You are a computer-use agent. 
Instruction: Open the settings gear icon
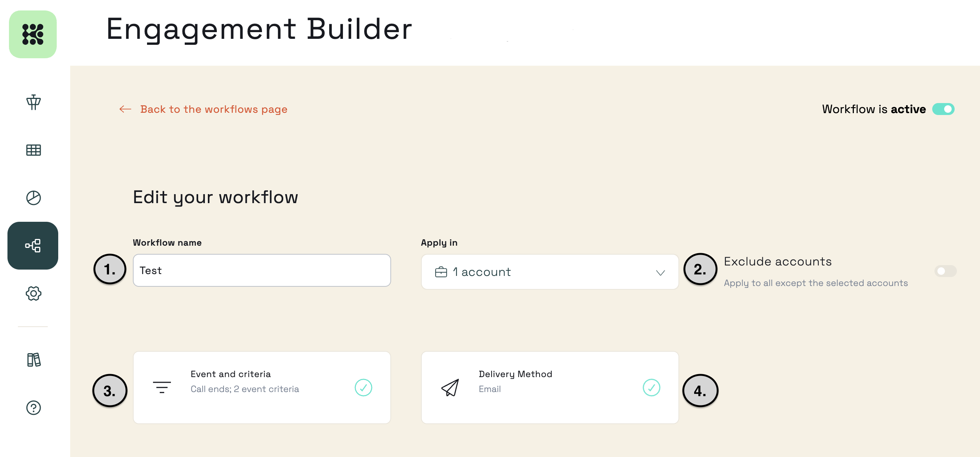[x=34, y=293]
